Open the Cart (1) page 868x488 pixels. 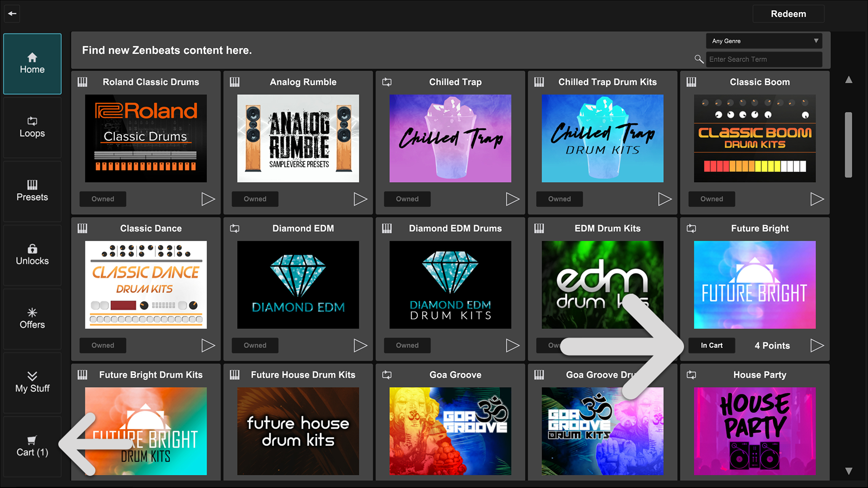click(32, 446)
